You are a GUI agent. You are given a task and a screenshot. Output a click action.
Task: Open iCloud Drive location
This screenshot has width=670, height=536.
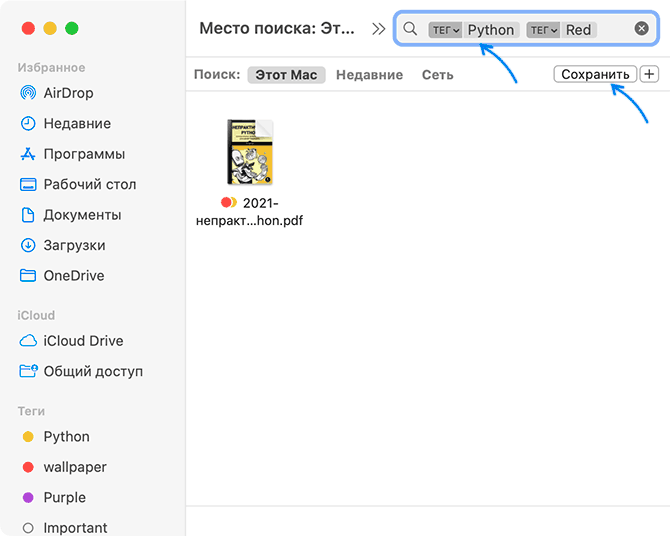[83, 341]
